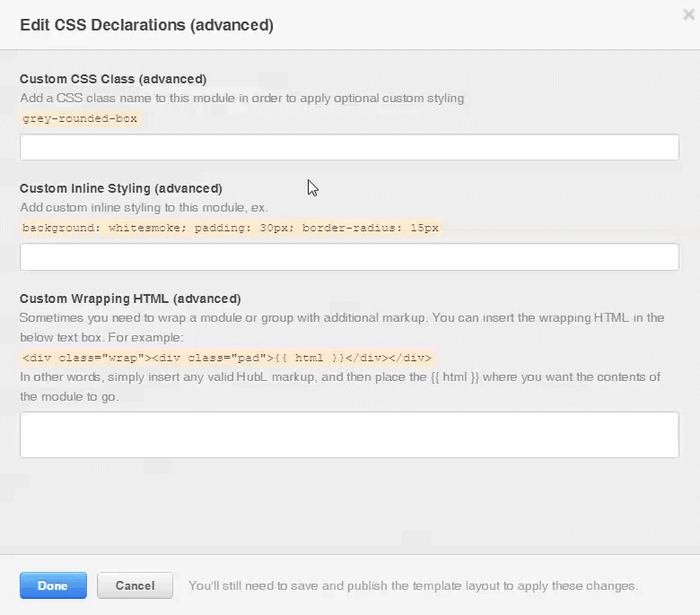700x615 pixels.
Task: Click the Custom CSS Class input field
Action: pos(349,147)
